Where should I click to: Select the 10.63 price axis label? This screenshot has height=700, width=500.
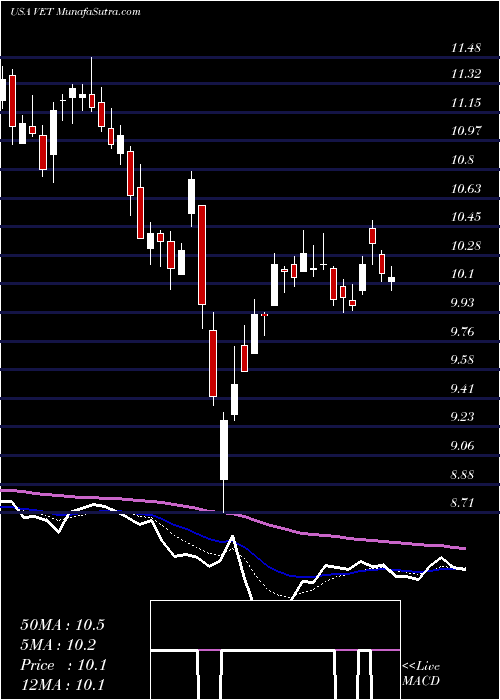coord(466,188)
